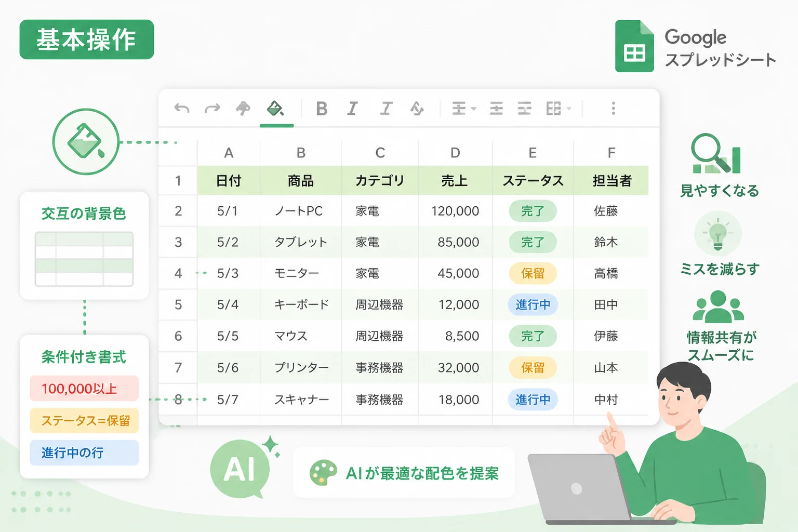Click the 日付 header cell
This screenshot has height=532, width=798.
coord(229,181)
